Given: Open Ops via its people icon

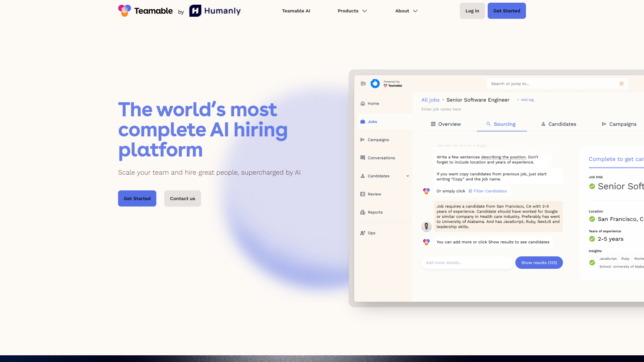Looking at the screenshot, I should (363, 233).
